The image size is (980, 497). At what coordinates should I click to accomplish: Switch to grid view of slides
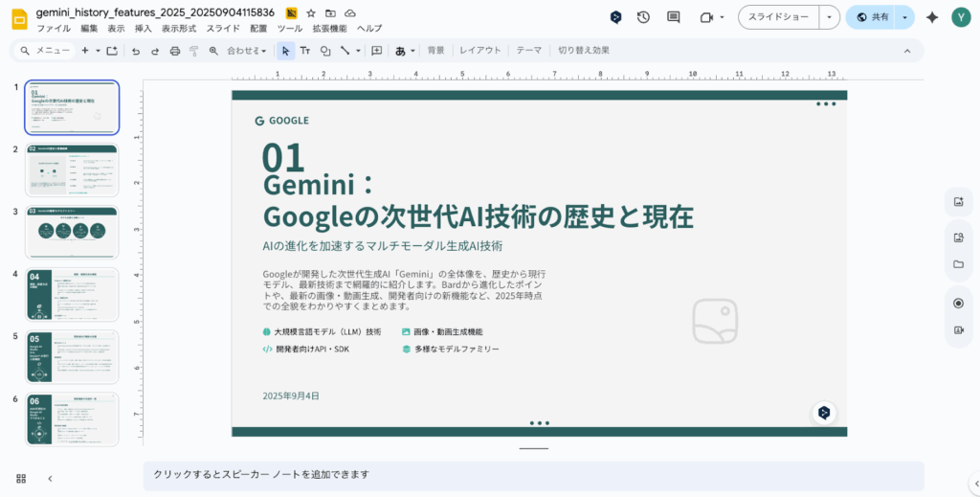(x=21, y=478)
